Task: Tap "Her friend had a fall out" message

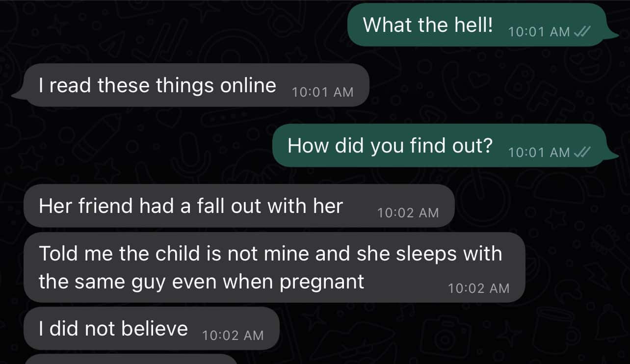Action: tap(239, 206)
